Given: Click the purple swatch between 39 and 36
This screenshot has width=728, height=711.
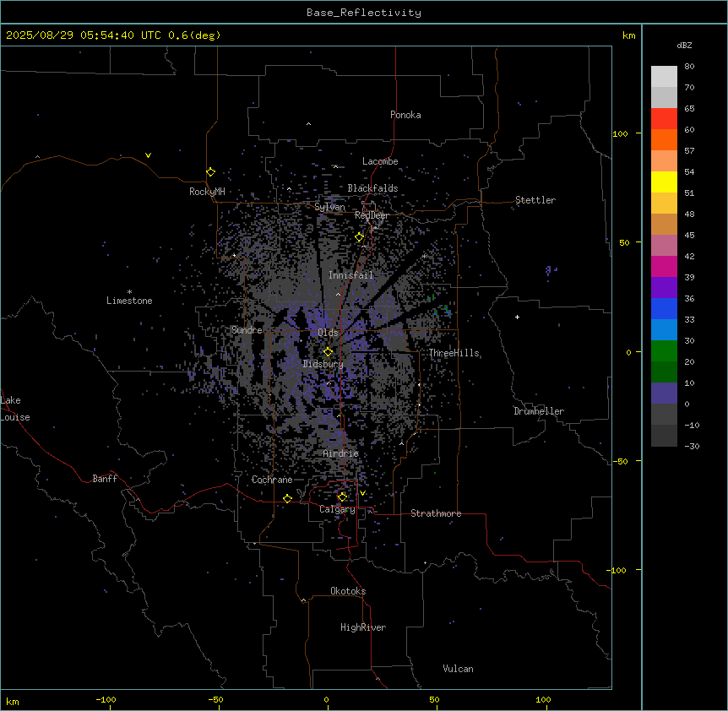Looking at the screenshot, I should point(664,287).
